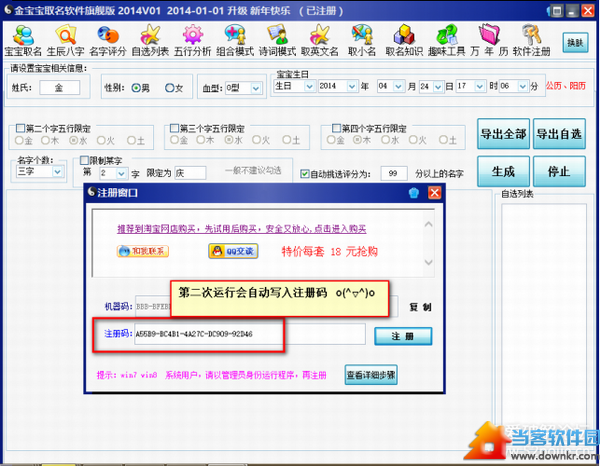Open the hour 17 dropdown

tap(480, 86)
